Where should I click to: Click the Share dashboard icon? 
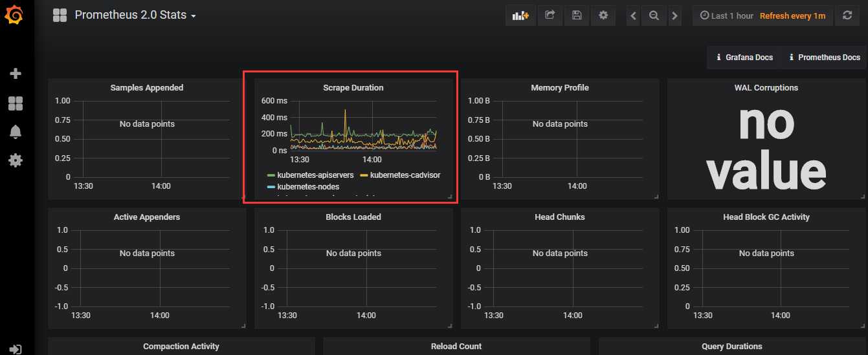click(550, 16)
